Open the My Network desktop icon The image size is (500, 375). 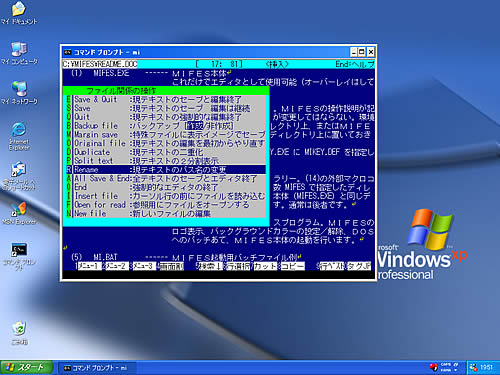[x=19, y=93]
